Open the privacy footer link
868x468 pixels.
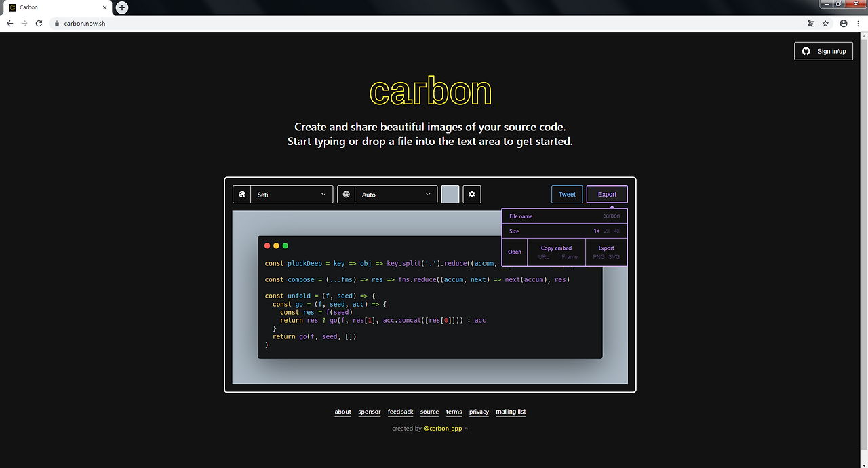(479, 412)
